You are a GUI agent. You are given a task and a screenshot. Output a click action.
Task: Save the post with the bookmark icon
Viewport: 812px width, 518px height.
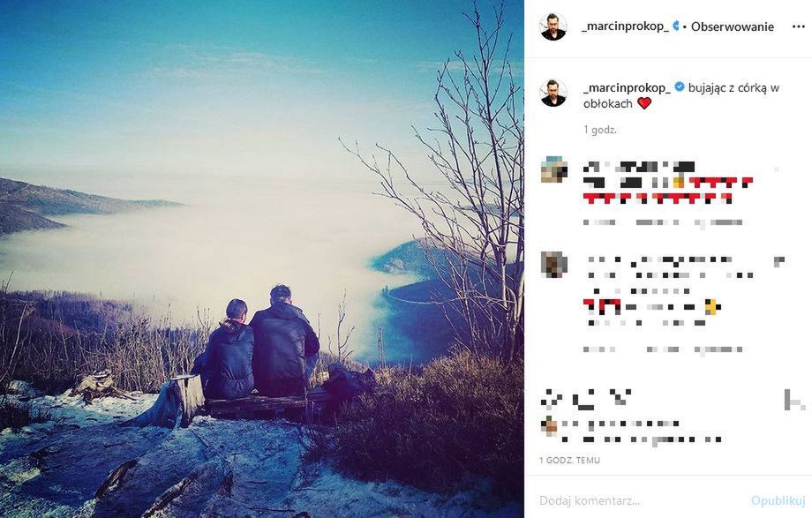coord(793,400)
